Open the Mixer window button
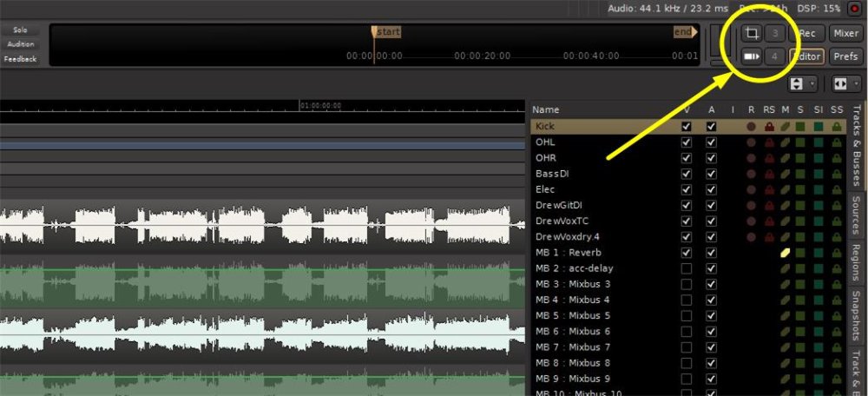Viewport: 868px width, 396px height. (x=845, y=33)
